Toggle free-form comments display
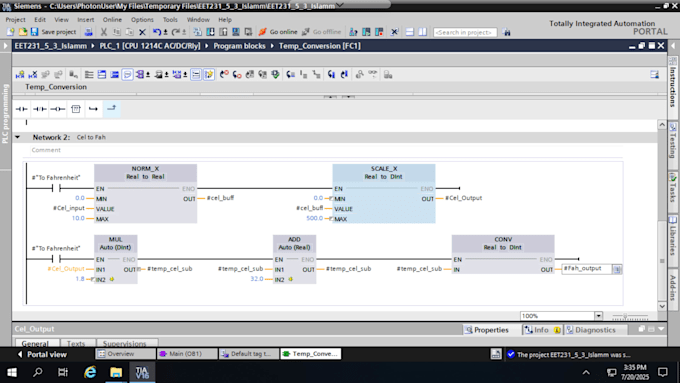This screenshot has width=680, height=383. point(128,75)
